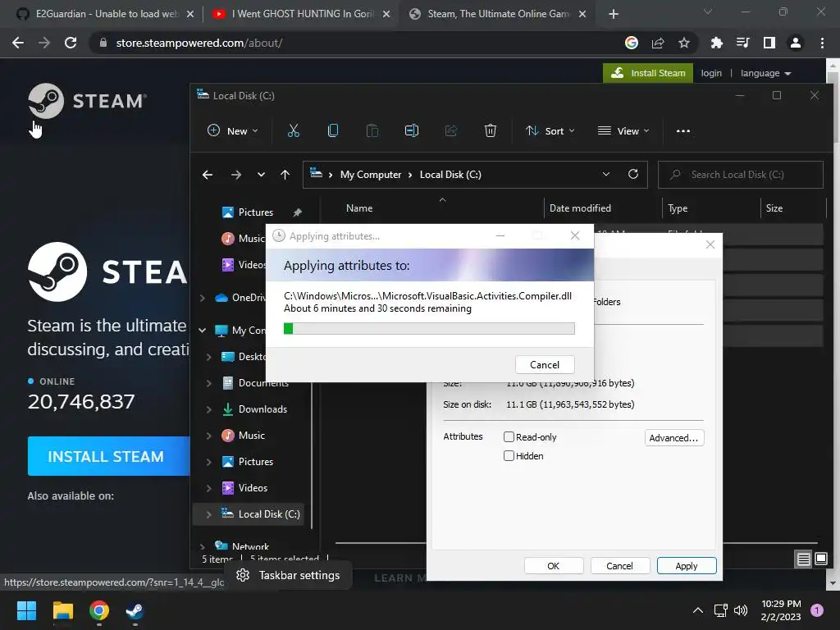The width and height of the screenshot is (840, 630).
Task: Go forward in File Explorer navigation
Action: [x=235, y=175]
